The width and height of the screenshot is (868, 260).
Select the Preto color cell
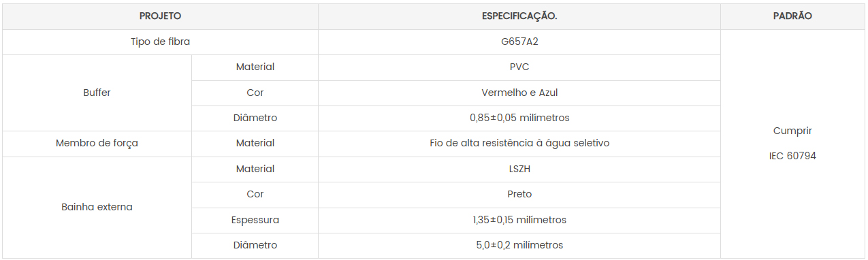pyautogui.click(x=519, y=195)
